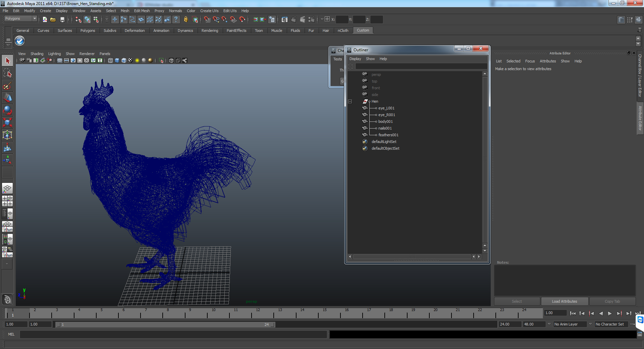Click the render current frame clapperboard icon
The width and height of the screenshot is (644, 349).
pyautogui.click(x=293, y=19)
